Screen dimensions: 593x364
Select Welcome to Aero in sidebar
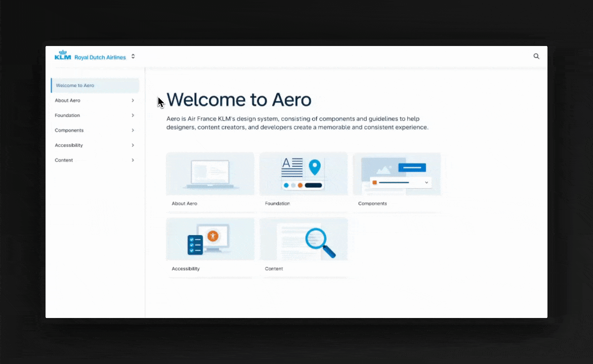(x=95, y=85)
